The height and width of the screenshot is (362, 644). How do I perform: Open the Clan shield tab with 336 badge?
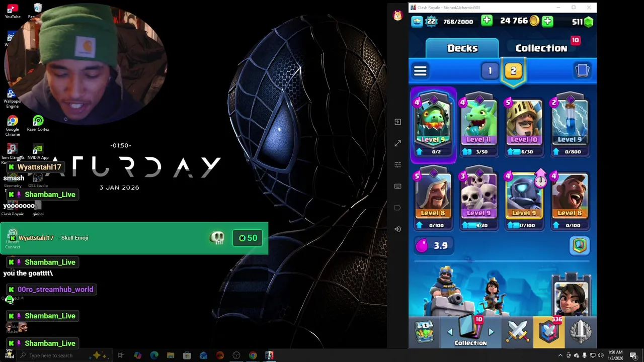pos(549,332)
